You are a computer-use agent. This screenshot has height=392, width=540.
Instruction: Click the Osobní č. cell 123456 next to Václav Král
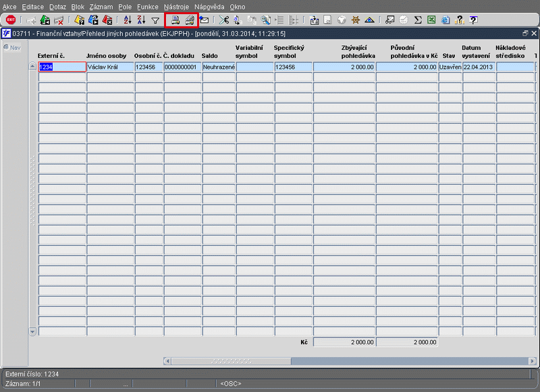(148, 67)
